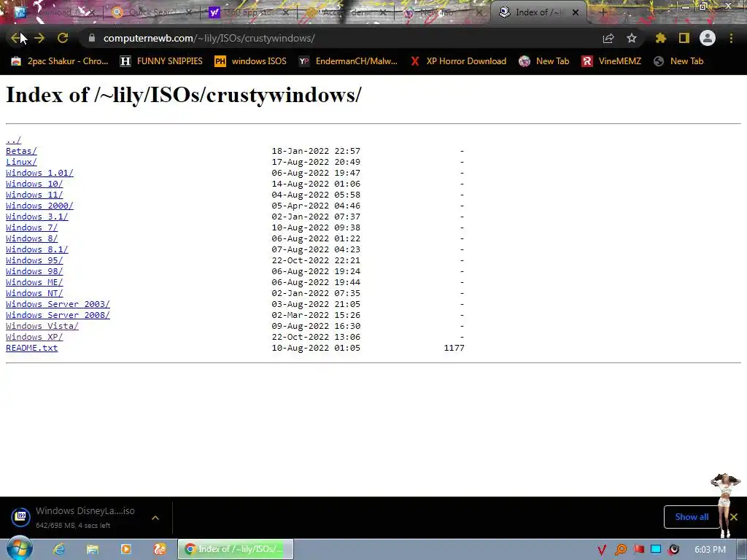
Task: Click the red V tray icon
Action: [x=602, y=550]
